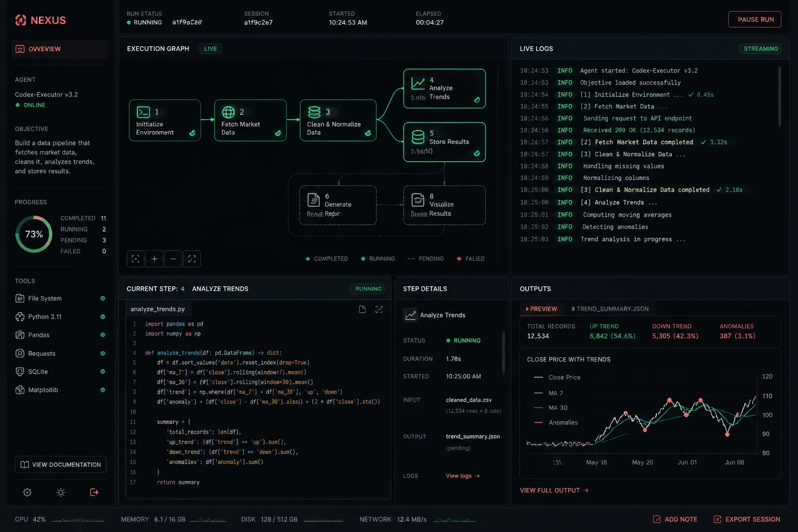The height and width of the screenshot is (532, 798).
Task: Click the Nexus logo icon
Action: point(21,20)
